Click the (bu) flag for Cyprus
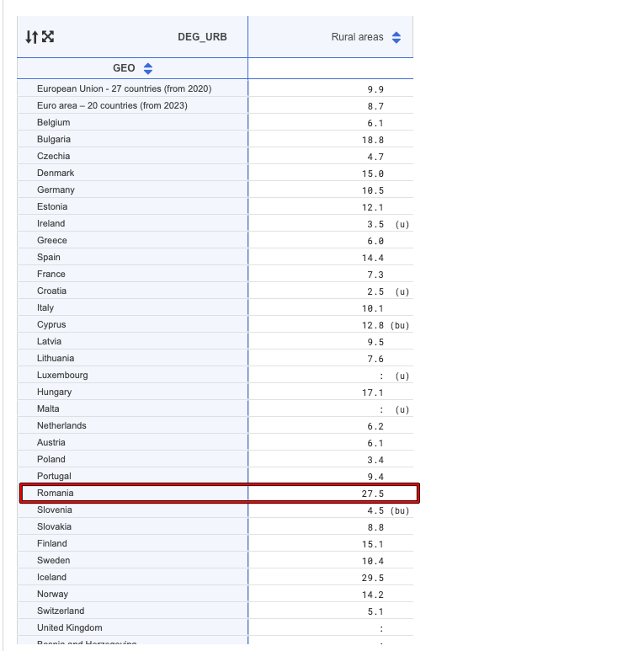This screenshot has height=651, width=644. click(x=400, y=325)
